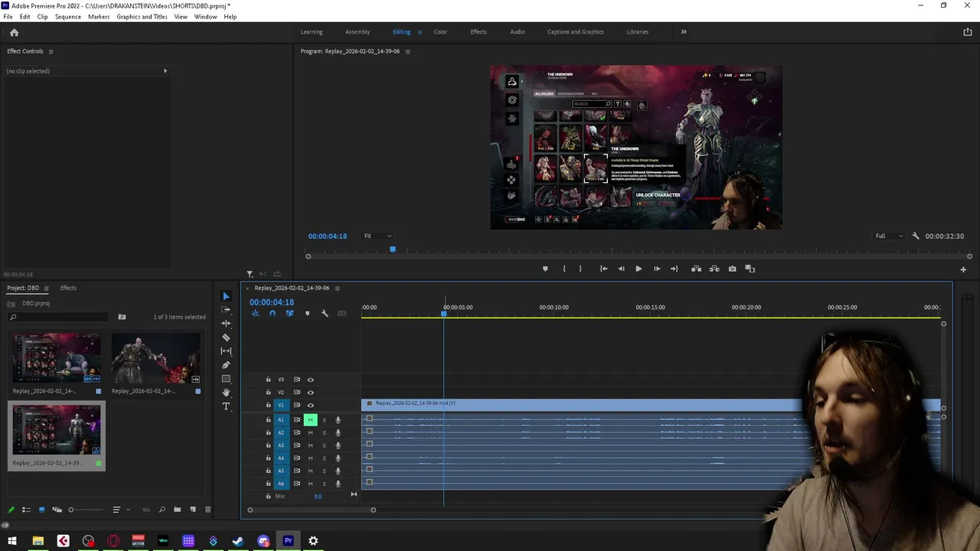Screen dimensions: 980x551
Task: Switch Project panel to Icon View
Action: [41, 510]
